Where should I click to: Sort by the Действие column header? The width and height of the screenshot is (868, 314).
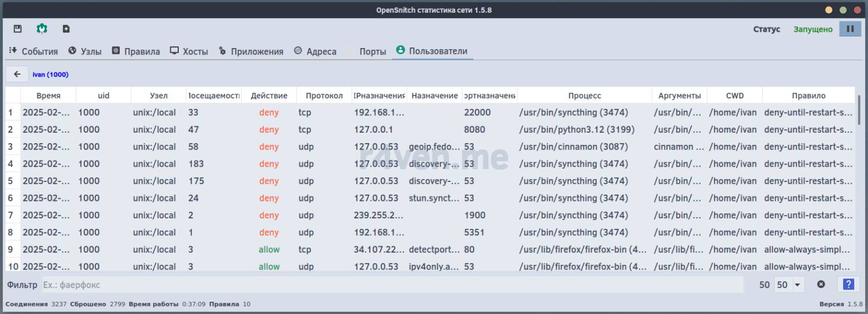269,96
